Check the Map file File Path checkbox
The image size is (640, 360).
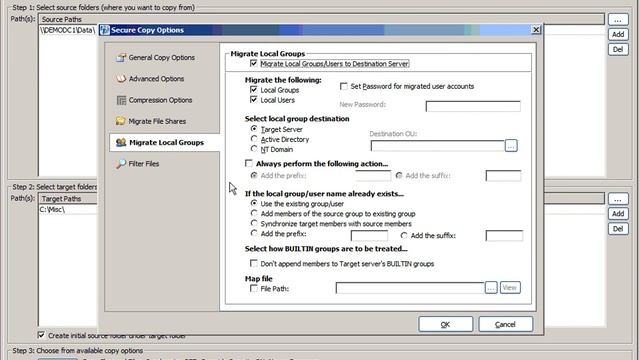(x=253, y=289)
